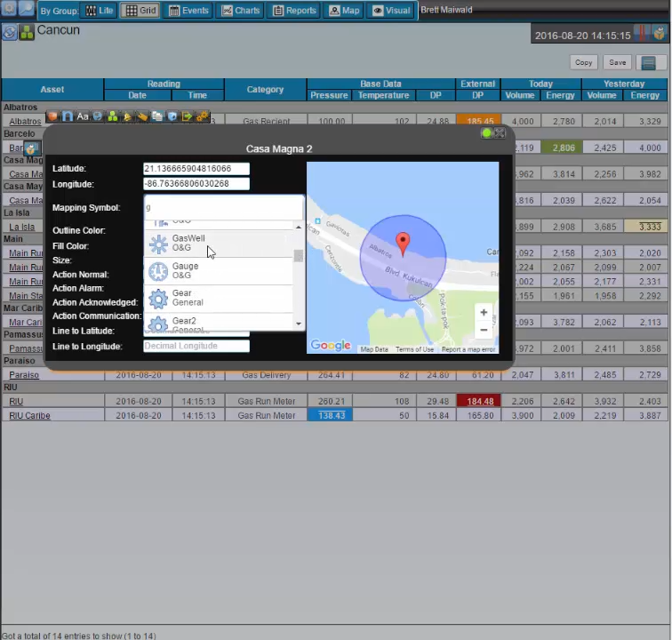Switch to the Lite view
The image size is (672, 640).
[x=99, y=11]
